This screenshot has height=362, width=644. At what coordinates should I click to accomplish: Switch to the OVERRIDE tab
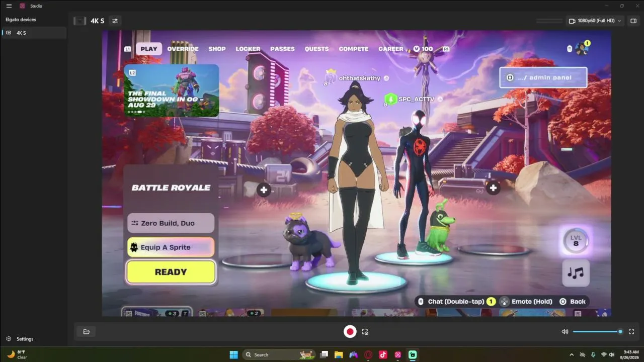pos(183,49)
